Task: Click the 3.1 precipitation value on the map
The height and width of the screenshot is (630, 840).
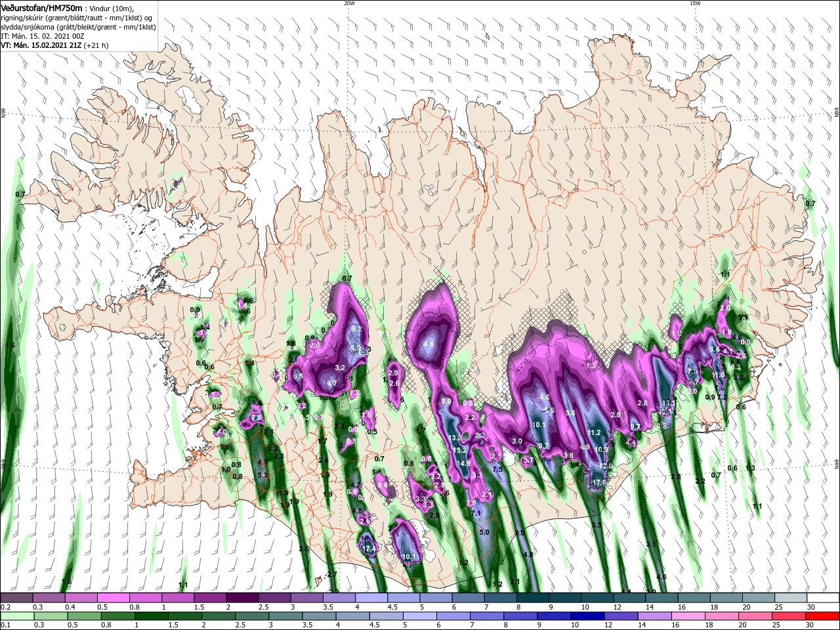Action: coord(651,545)
